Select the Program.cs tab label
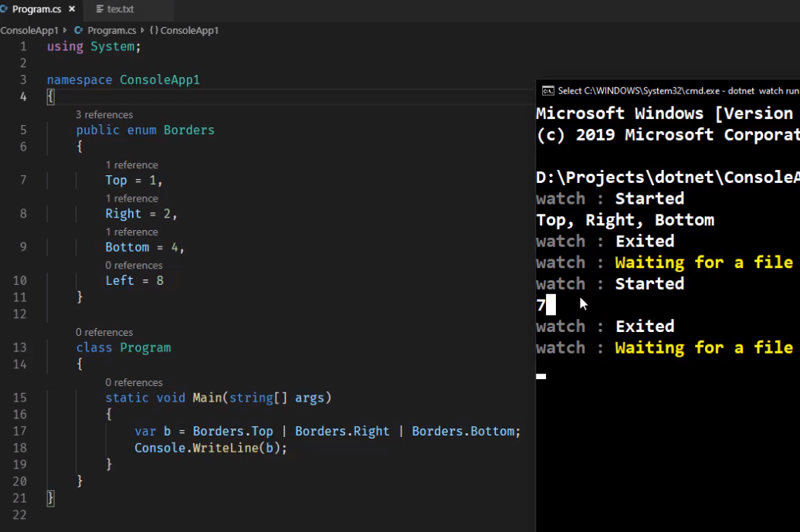The height and width of the screenshot is (532, 800). click(37, 9)
